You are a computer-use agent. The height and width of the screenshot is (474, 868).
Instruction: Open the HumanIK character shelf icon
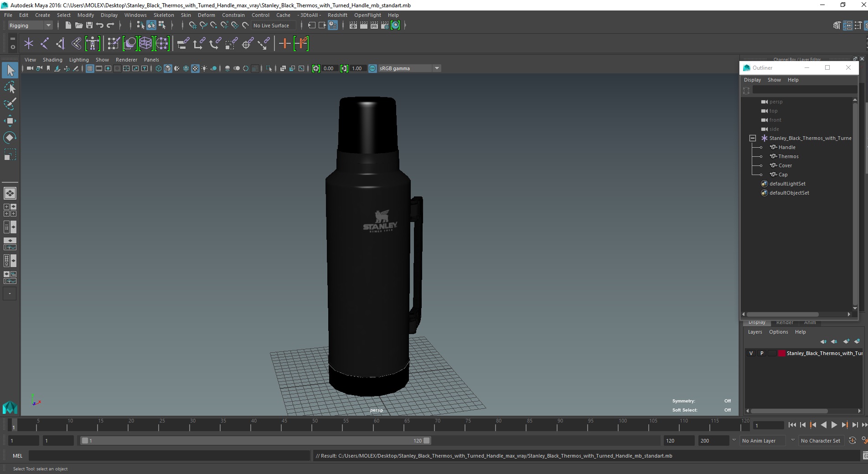tap(93, 44)
